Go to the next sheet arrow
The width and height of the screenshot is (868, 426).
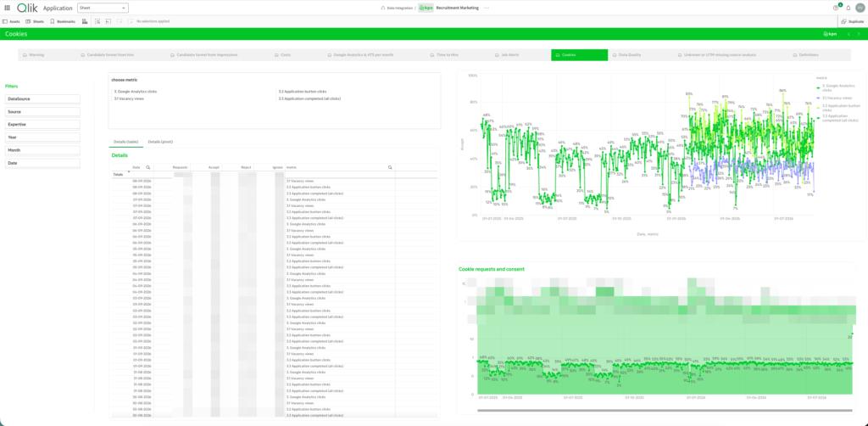pos(859,34)
